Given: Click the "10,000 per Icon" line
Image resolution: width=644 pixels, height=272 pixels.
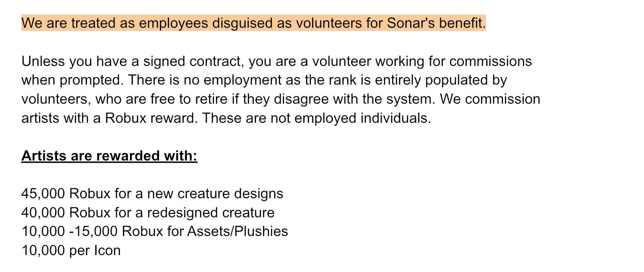Looking at the screenshot, I should coord(71,250).
